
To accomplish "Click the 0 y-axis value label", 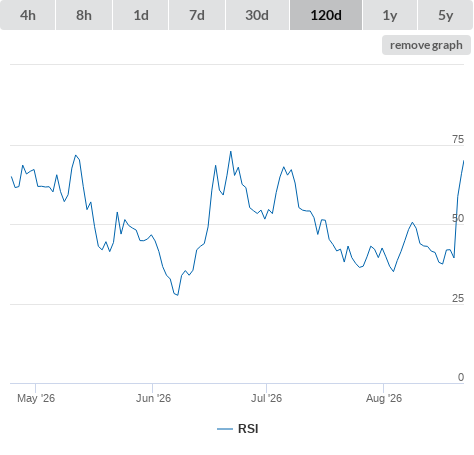I will pyautogui.click(x=461, y=377).
